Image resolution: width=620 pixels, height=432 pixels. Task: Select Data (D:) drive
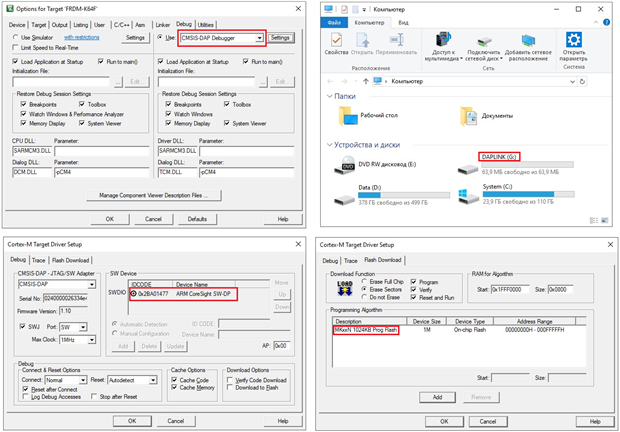pyautogui.click(x=392, y=195)
